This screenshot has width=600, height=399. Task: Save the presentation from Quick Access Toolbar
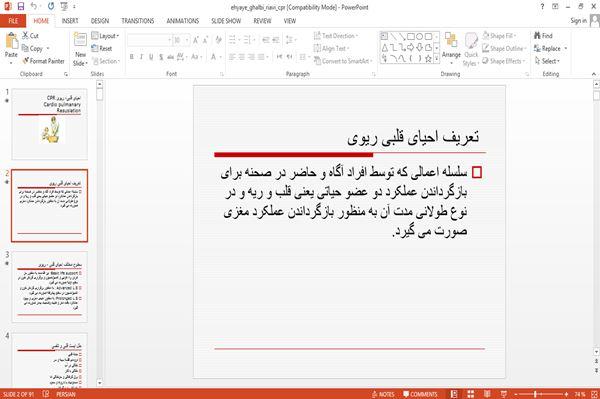(21, 7)
